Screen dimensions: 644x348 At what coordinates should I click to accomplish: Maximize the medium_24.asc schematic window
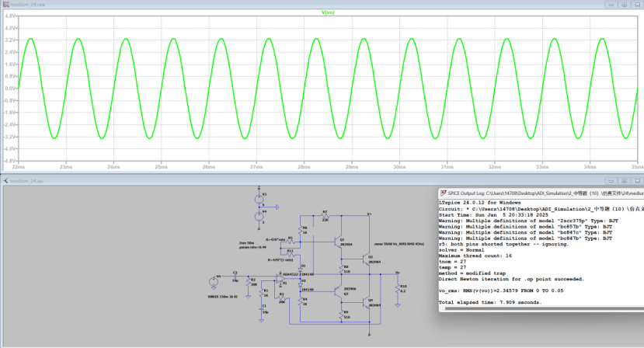(624, 181)
